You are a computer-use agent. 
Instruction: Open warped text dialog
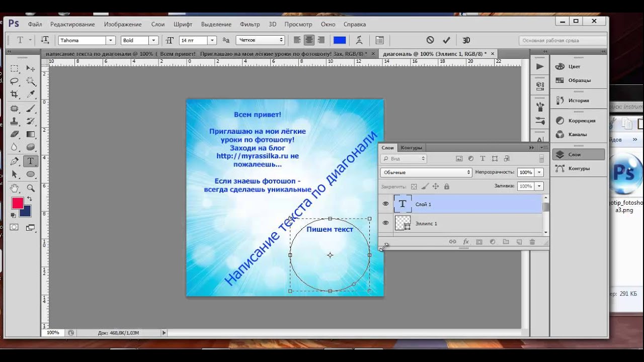(359, 40)
